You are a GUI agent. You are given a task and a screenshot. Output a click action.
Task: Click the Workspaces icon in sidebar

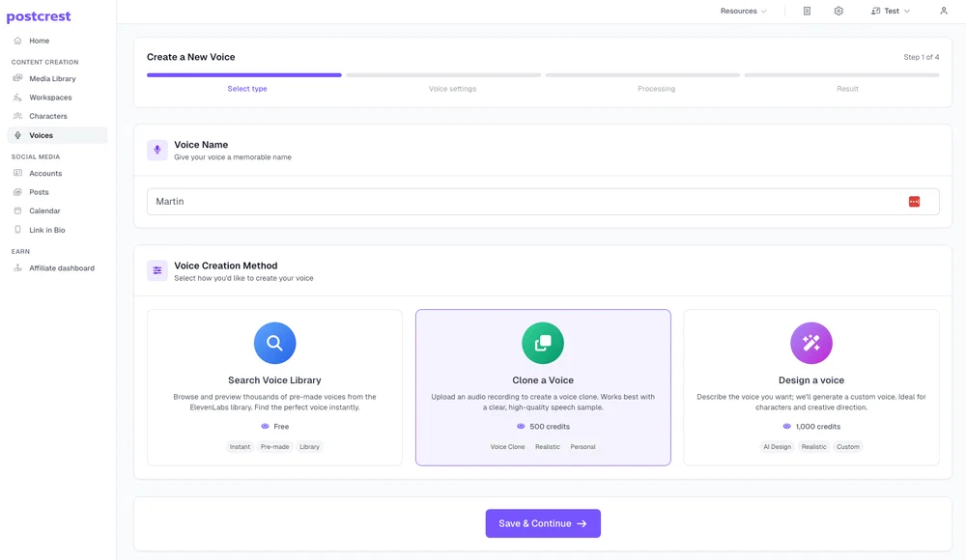(x=17, y=98)
